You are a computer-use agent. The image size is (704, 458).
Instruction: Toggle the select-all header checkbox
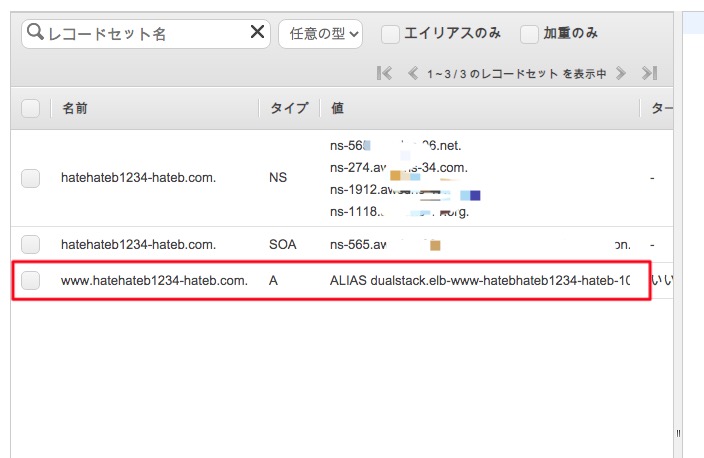(x=31, y=108)
